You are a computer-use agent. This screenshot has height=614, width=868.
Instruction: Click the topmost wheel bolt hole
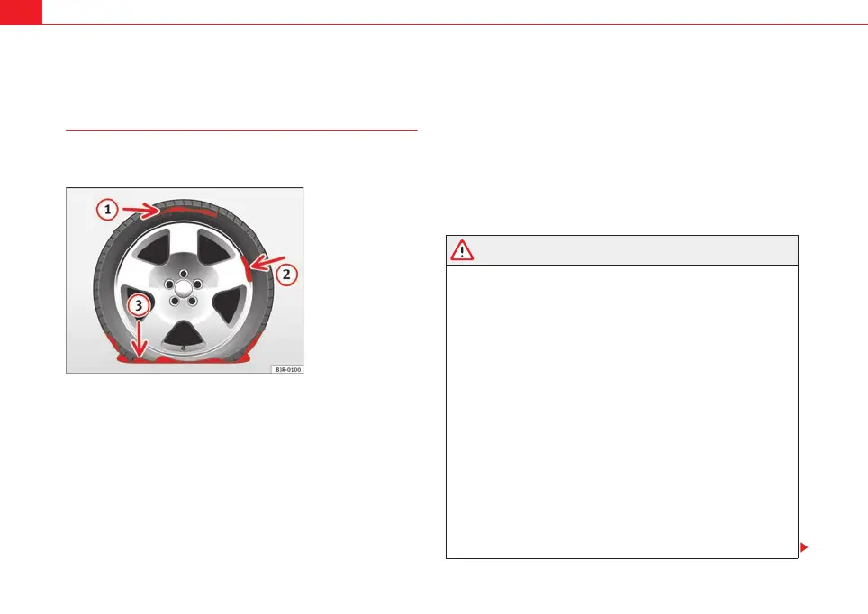pos(183,274)
